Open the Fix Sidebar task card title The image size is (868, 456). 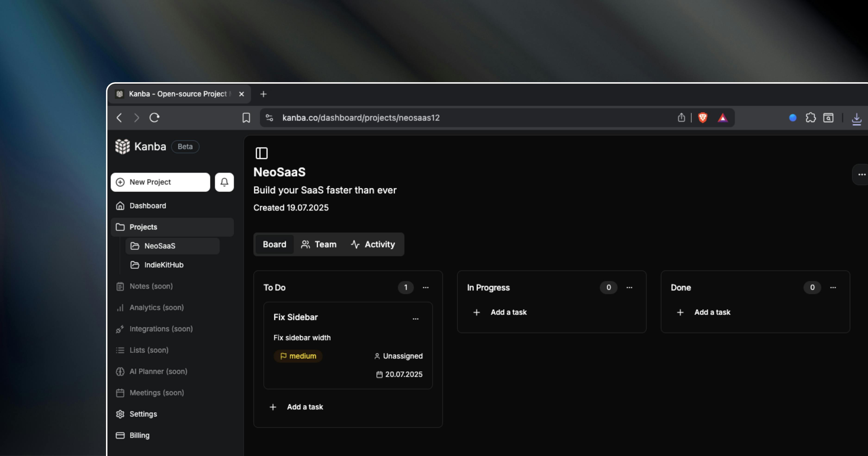coord(296,317)
